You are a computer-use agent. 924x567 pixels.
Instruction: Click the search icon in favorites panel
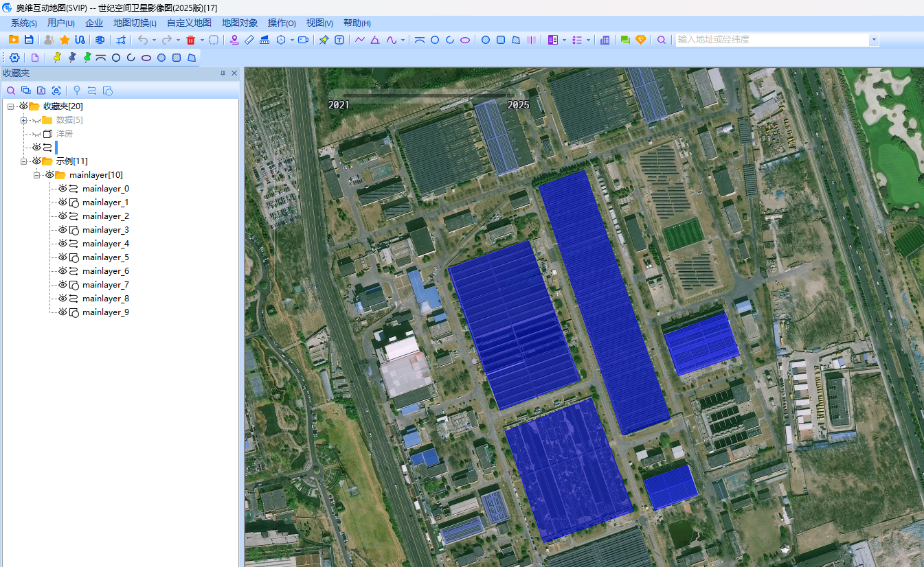tap(11, 91)
